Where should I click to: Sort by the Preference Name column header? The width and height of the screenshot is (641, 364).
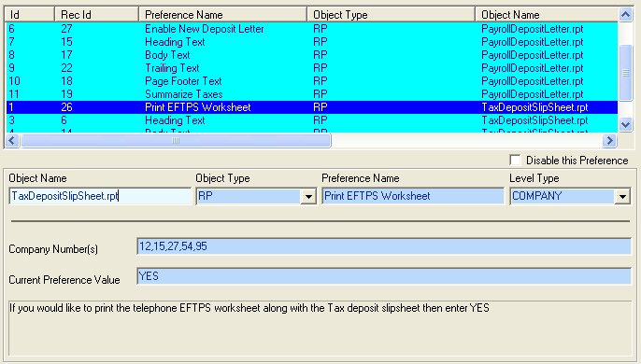222,15
